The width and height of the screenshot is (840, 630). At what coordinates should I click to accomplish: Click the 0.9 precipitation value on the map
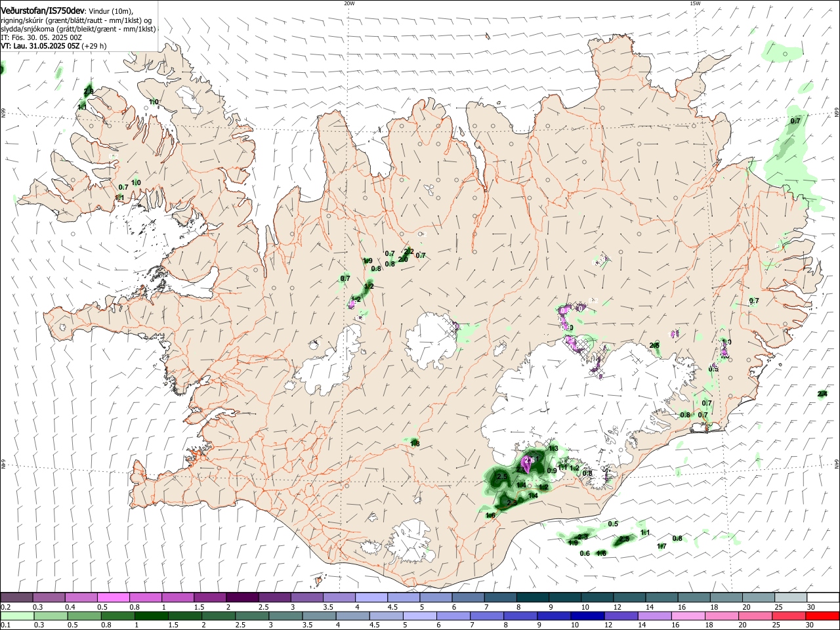click(552, 471)
